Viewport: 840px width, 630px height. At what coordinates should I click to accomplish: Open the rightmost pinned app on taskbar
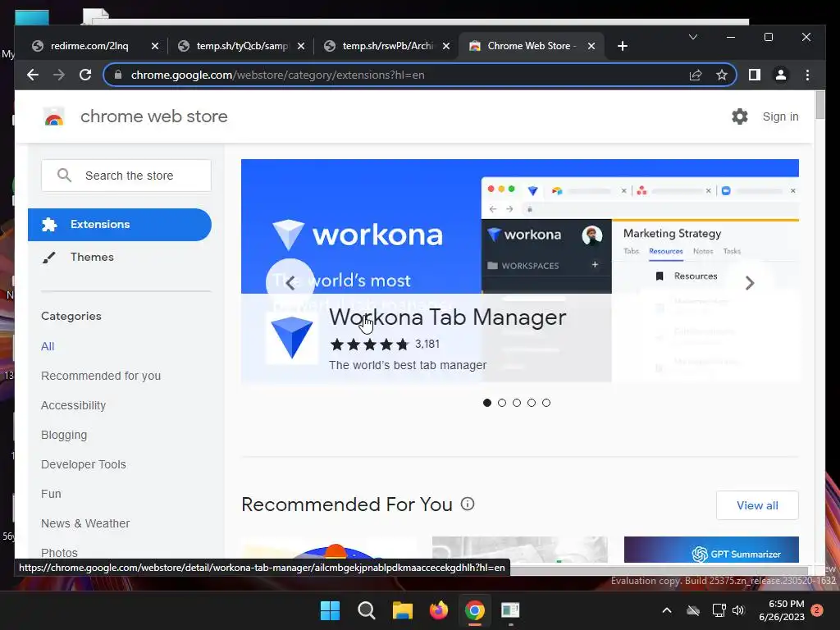(510, 610)
